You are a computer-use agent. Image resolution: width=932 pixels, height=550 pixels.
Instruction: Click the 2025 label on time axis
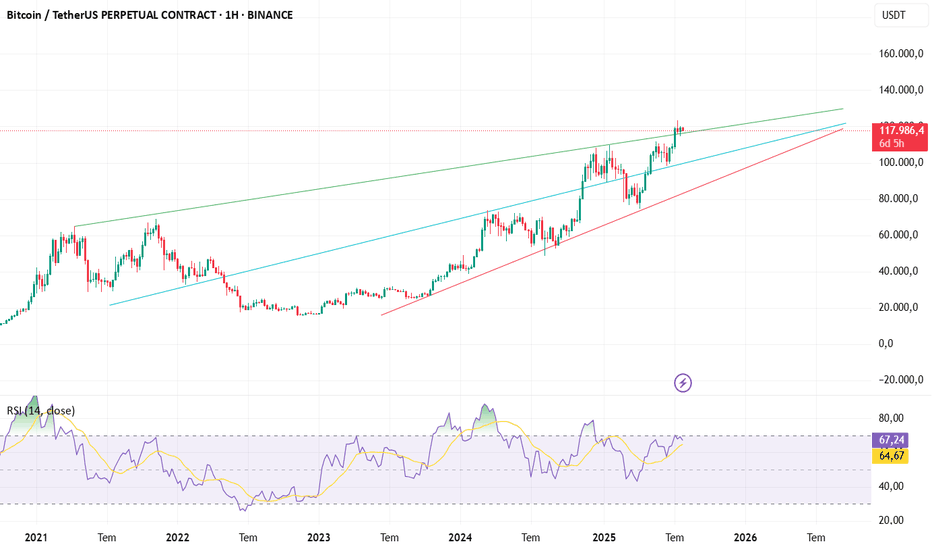[x=604, y=538]
